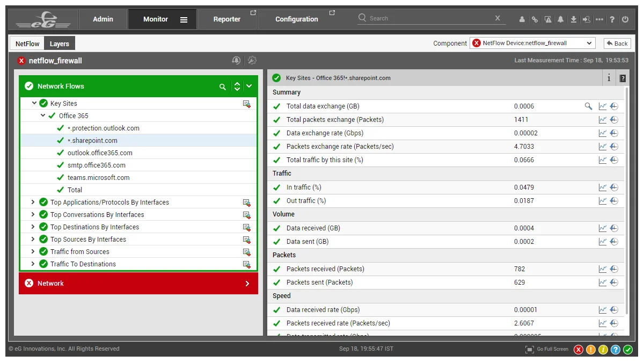
Task: Open the help question mark icon
Action: coord(612,19)
